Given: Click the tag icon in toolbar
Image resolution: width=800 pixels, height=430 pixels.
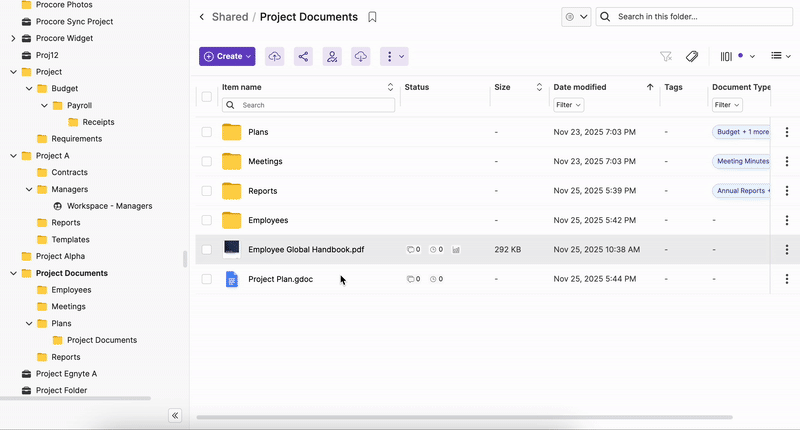Looking at the screenshot, I should (x=692, y=56).
